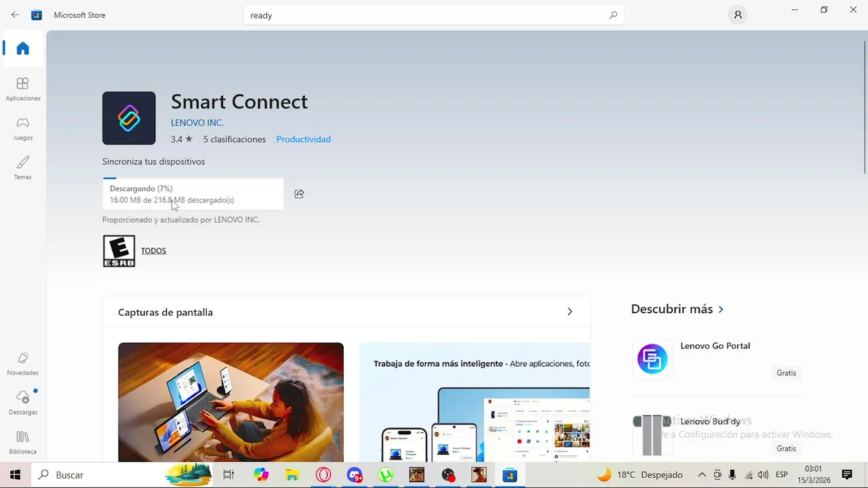Click the Descargando progress button
Image resolution: width=868 pixels, height=488 pixels.
point(193,194)
